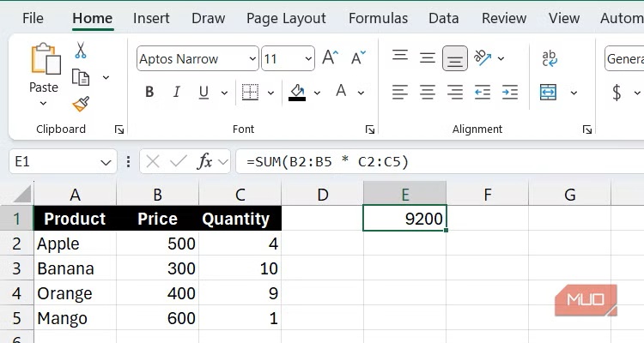
Task: Select the Format Painter brush icon
Action: click(81, 104)
